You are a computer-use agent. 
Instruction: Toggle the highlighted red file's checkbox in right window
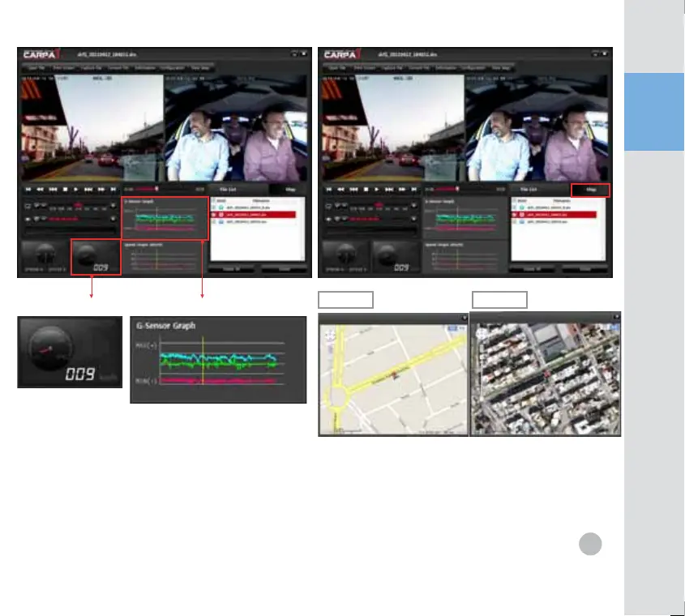click(518, 215)
